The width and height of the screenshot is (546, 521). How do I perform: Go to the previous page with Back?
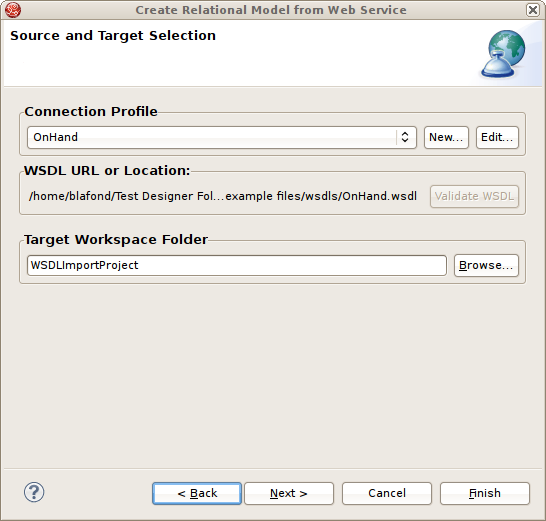[197, 493]
